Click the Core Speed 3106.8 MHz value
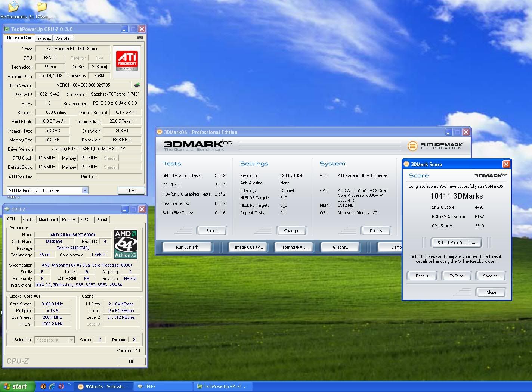 point(52,304)
